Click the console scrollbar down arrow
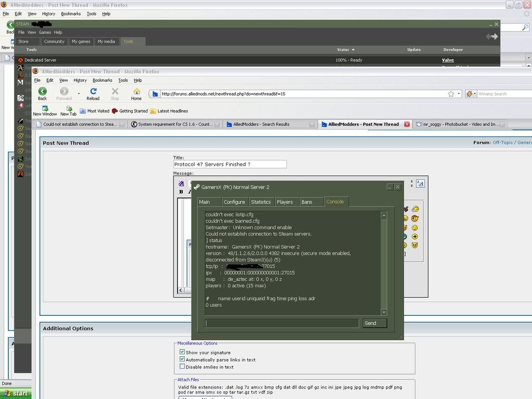The image size is (532, 399). point(384,312)
